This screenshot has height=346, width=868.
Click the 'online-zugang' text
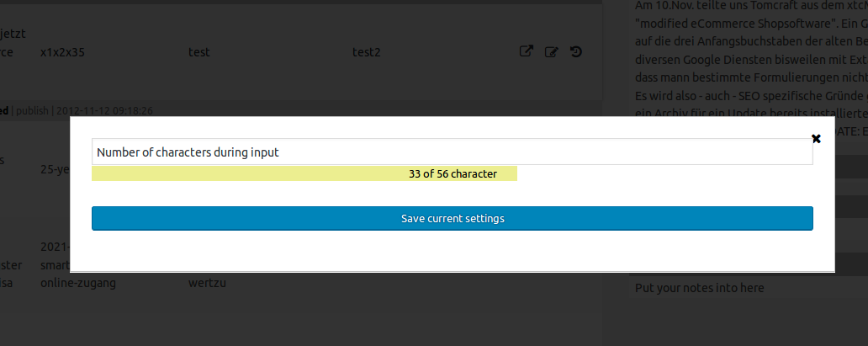pos(78,284)
